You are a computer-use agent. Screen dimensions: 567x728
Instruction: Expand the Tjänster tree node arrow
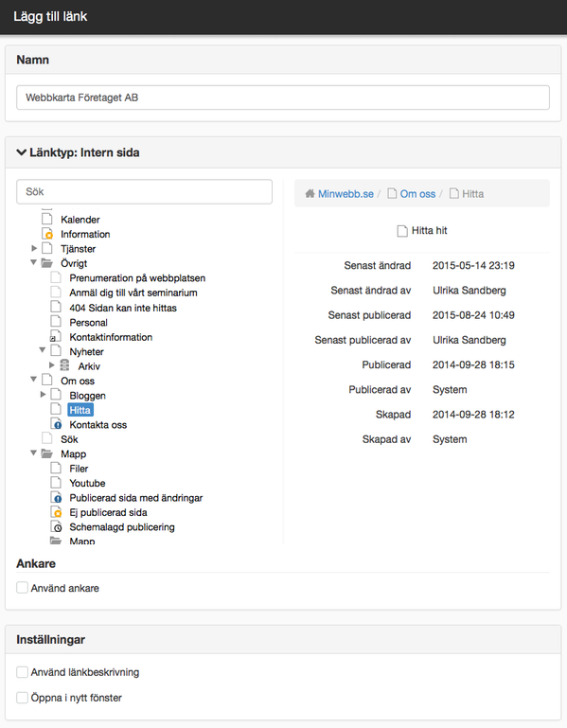tap(34, 248)
